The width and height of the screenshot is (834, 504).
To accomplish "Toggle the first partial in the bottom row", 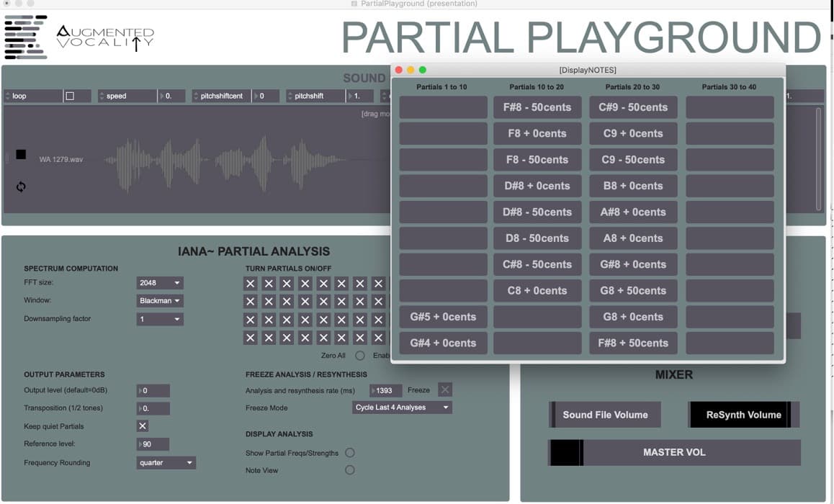I will [x=251, y=338].
